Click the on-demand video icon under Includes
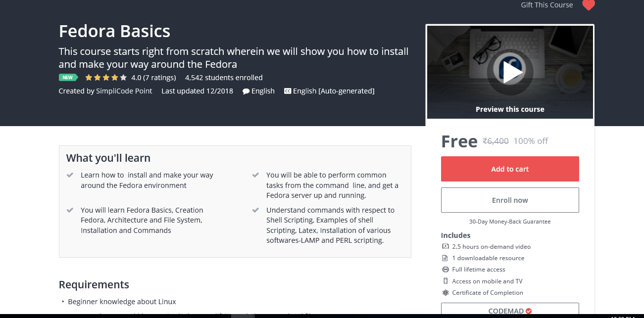Viewport: 644px width, 318px height. [x=446, y=246]
